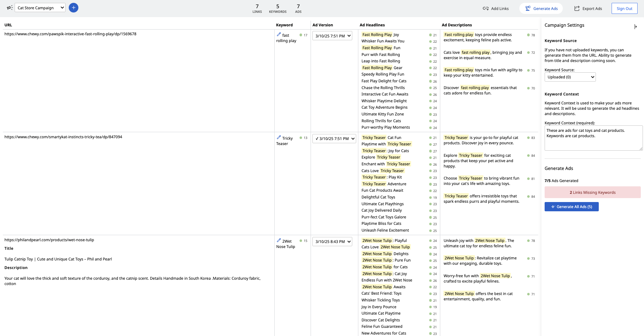Select the headline 'Endless Fun with 2Wet Nose'

(387, 280)
